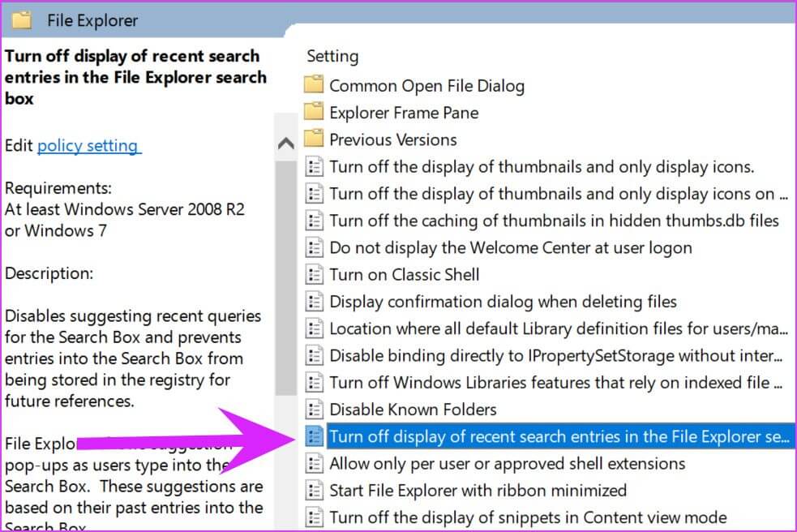This screenshot has width=797, height=532.
Task: Select 'Previous Versions' folder entry
Action: point(393,139)
